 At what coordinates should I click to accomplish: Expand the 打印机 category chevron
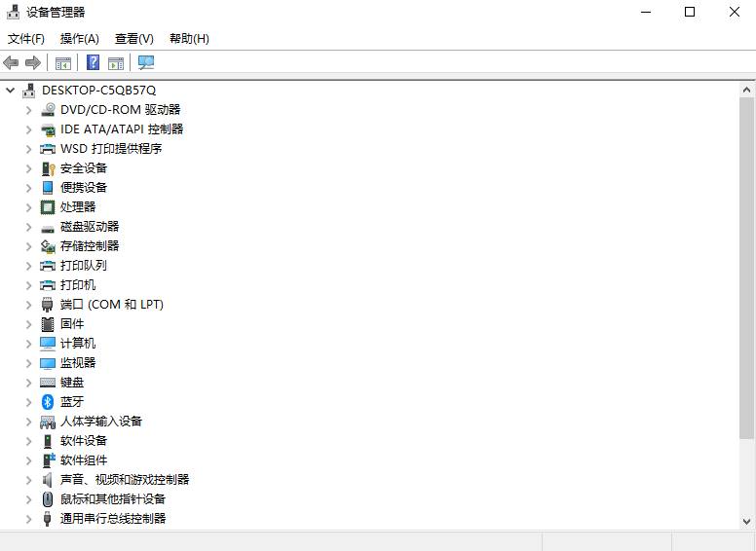28,285
